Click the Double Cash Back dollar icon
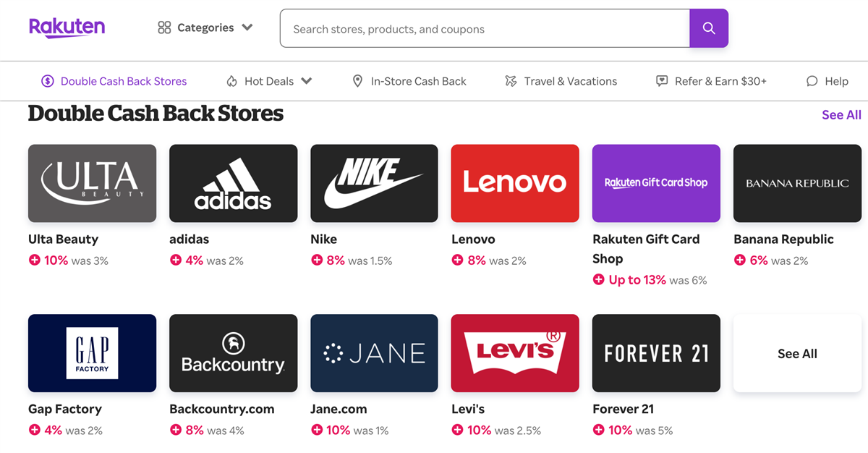The height and width of the screenshot is (453, 868). click(x=47, y=81)
